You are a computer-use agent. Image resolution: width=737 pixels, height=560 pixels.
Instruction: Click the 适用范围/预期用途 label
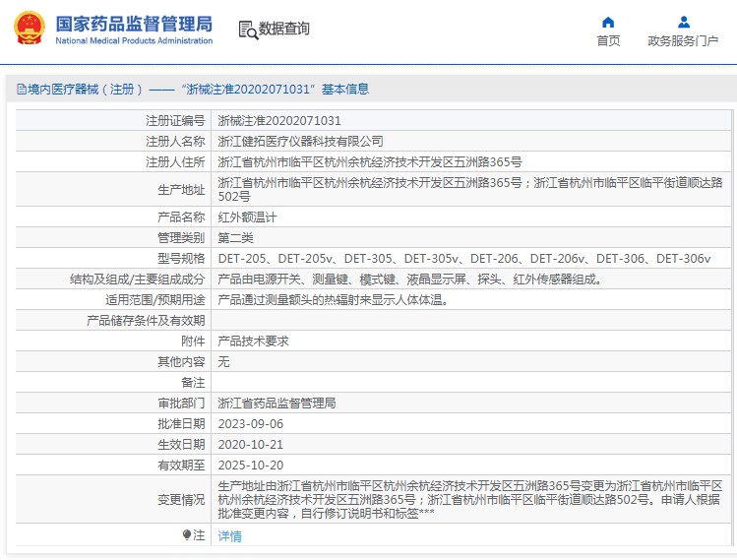tap(155, 300)
